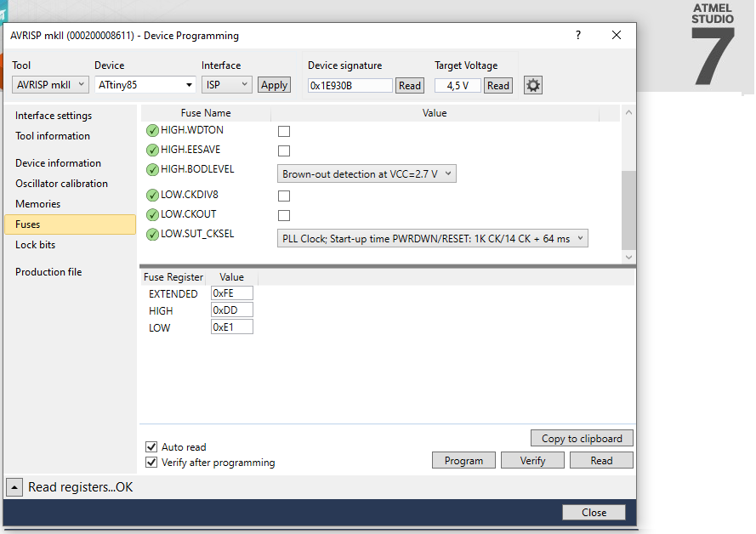Click the fuse list scroll down arrow
The image size is (756, 534).
(628, 257)
